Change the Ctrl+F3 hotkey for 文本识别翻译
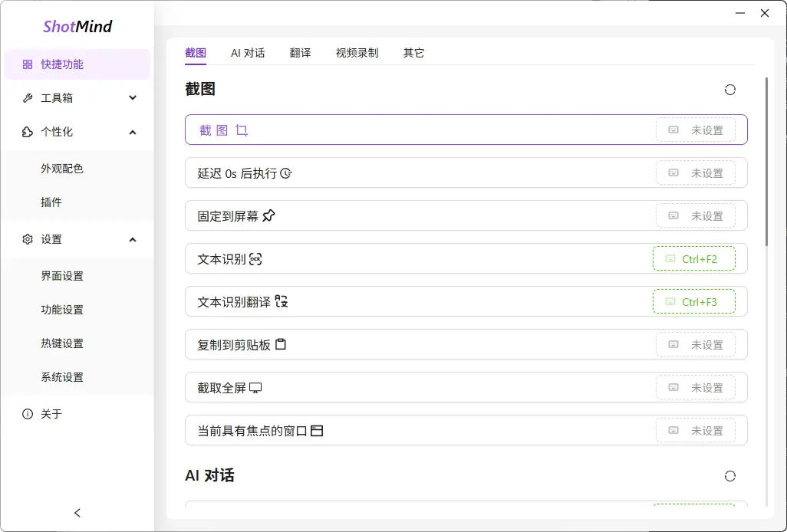 coord(694,301)
